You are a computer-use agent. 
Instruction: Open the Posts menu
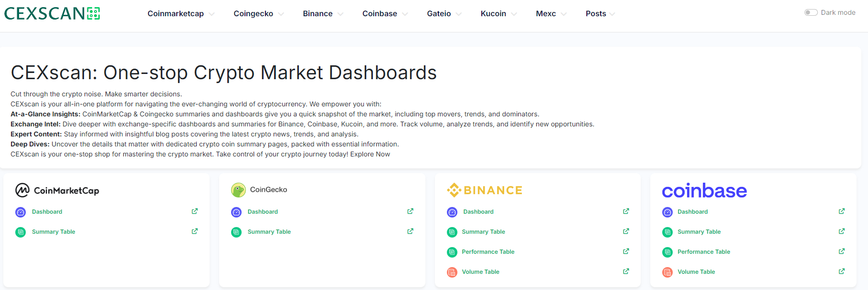pyautogui.click(x=596, y=14)
